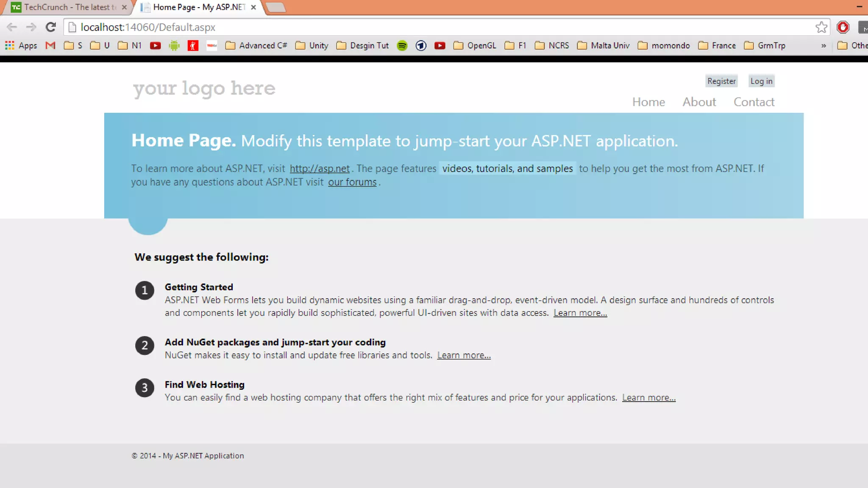Click the browser reload icon
The height and width of the screenshot is (488, 868).
[51, 27]
